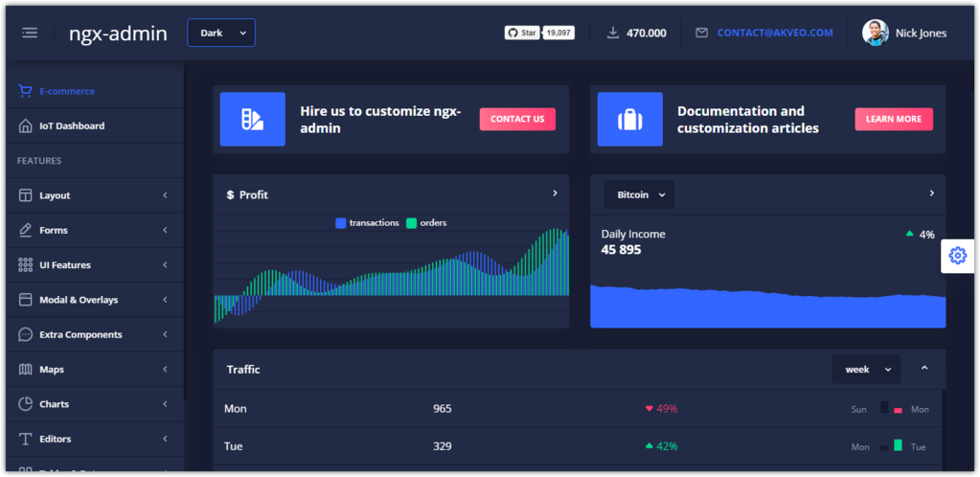Click the E-commerce cart icon

point(25,91)
